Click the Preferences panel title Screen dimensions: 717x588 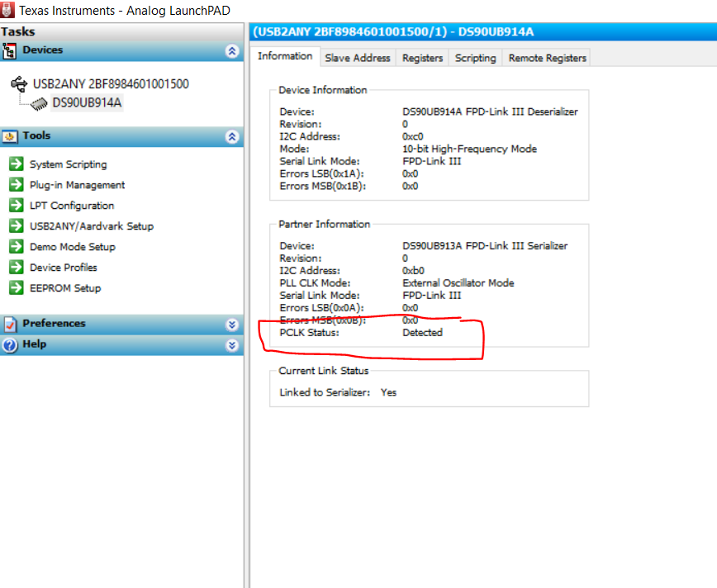tap(54, 323)
